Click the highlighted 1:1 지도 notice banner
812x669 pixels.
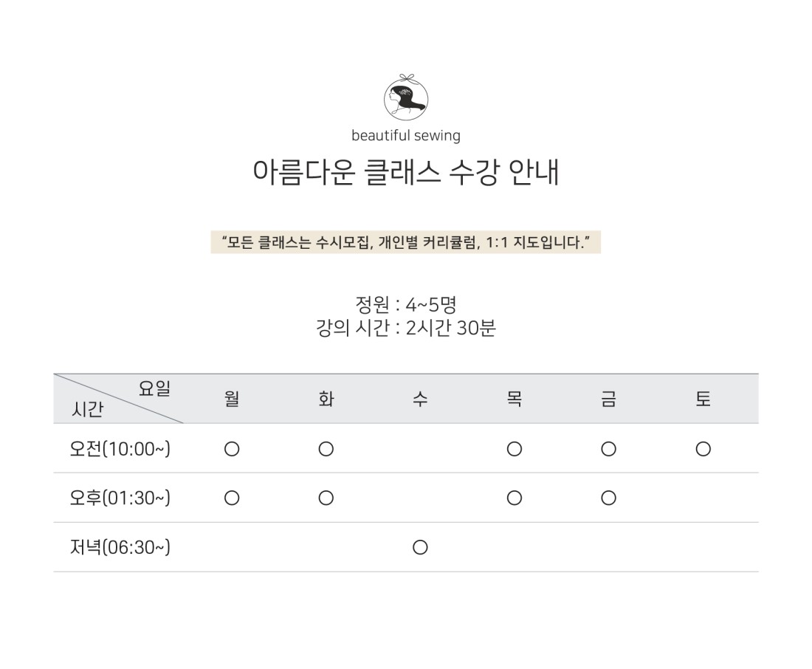point(405,242)
